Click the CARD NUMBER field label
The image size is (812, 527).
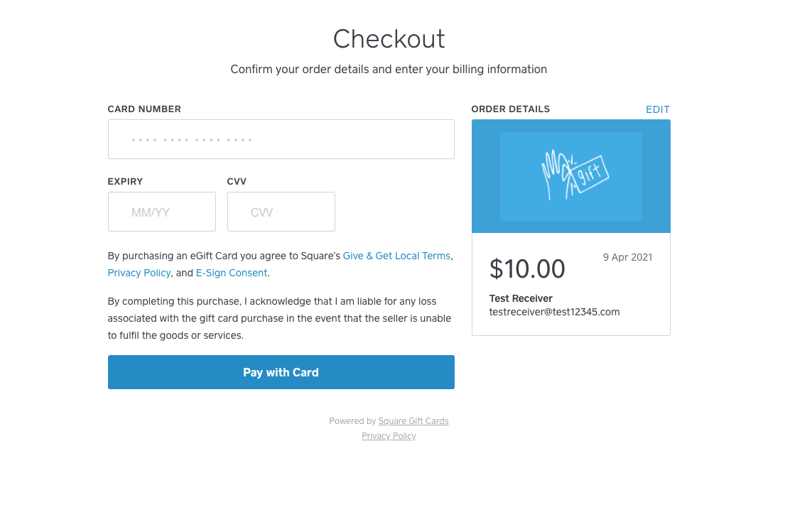[x=144, y=109]
